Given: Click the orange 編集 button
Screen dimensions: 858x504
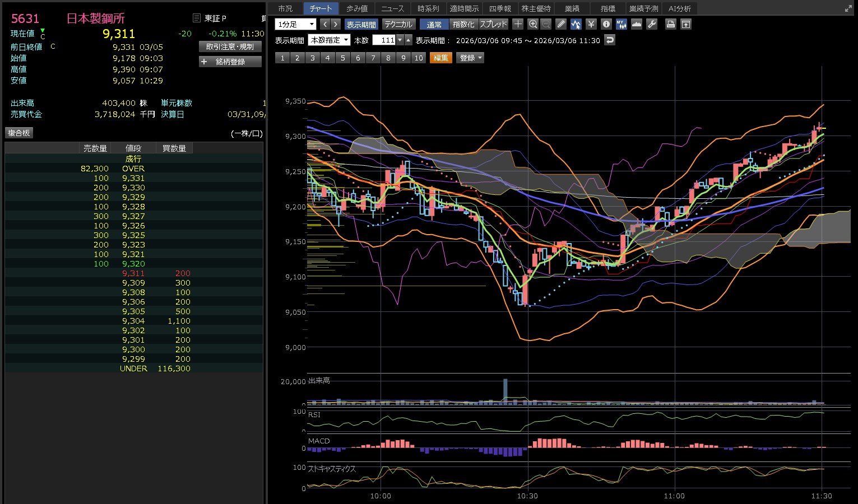Looking at the screenshot, I should coord(440,58).
